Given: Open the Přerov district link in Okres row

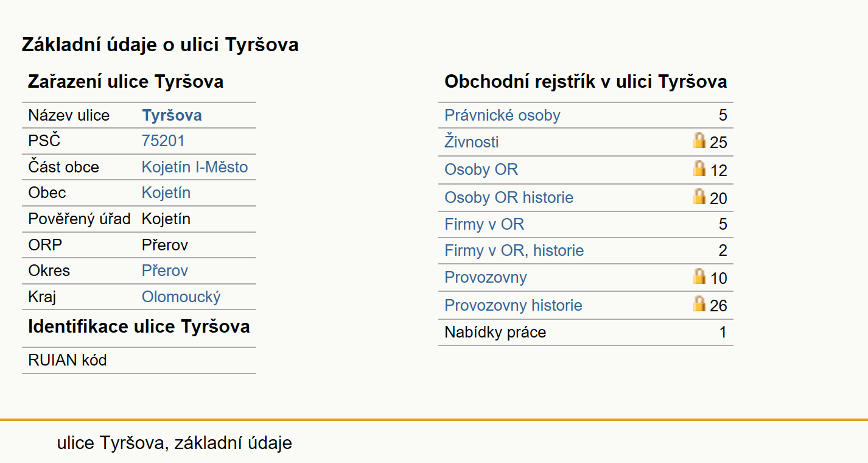Looking at the screenshot, I should (165, 270).
